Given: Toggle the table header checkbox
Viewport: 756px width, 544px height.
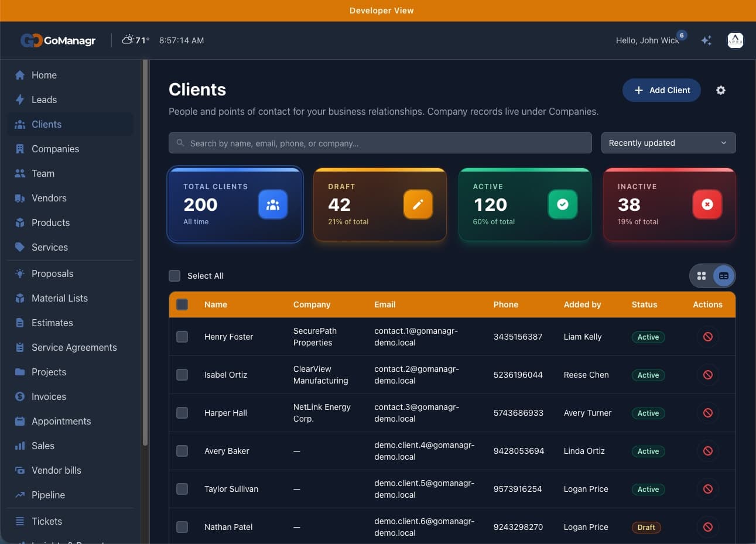Looking at the screenshot, I should [182, 304].
